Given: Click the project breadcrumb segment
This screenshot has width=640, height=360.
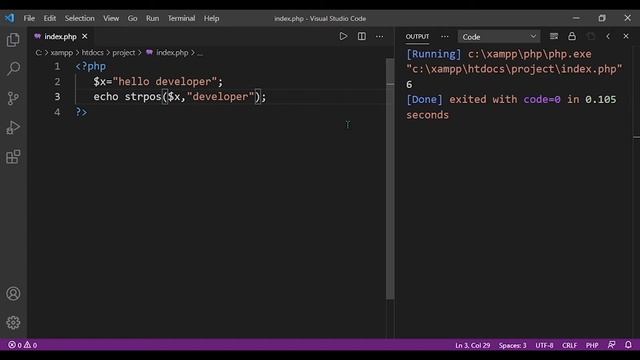Looking at the screenshot, I should coord(124,53).
